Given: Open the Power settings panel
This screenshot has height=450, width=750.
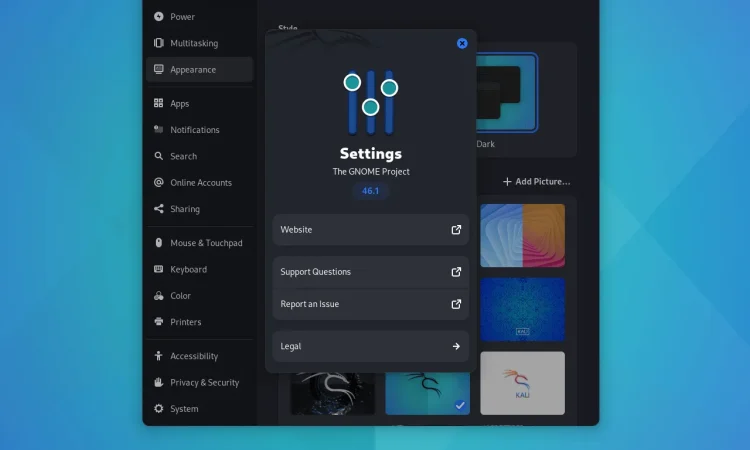Looking at the screenshot, I should (x=199, y=17).
